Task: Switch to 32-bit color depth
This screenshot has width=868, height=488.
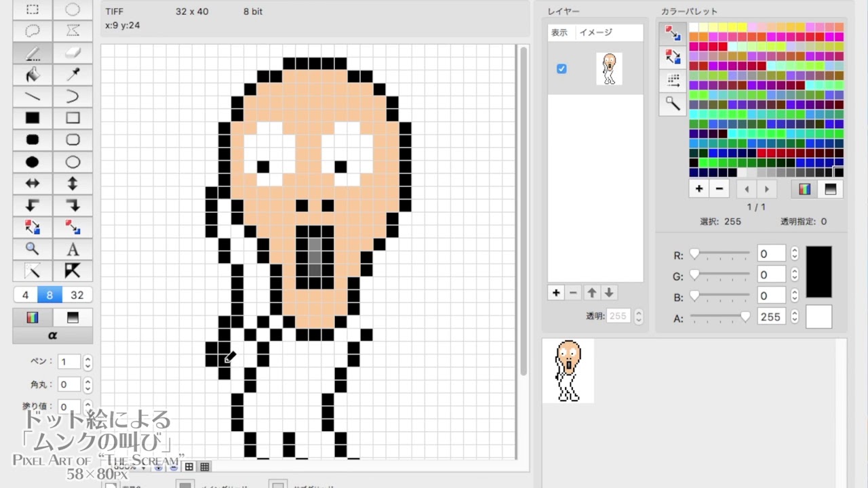Action: [x=77, y=295]
